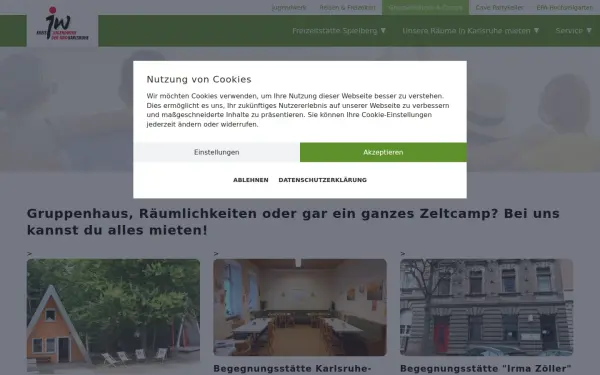Open the Reisen & Freizeiten tab
Viewport: 600px width, 375px height.
(x=347, y=7)
